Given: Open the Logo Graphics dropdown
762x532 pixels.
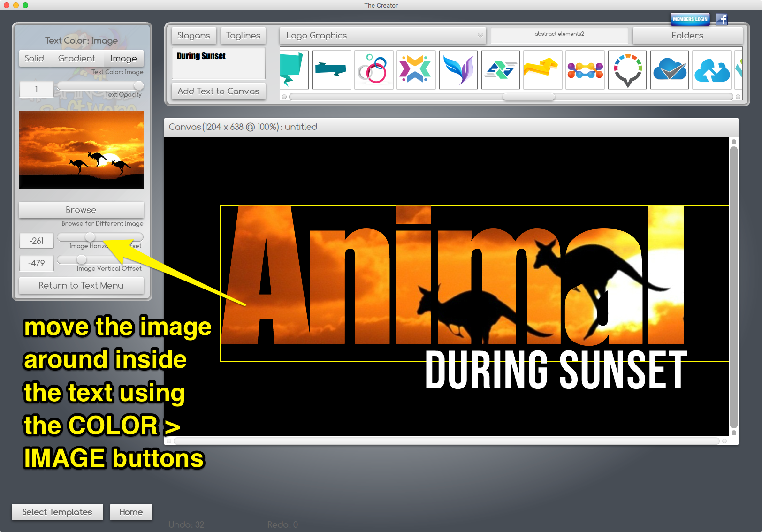Looking at the screenshot, I should (383, 36).
